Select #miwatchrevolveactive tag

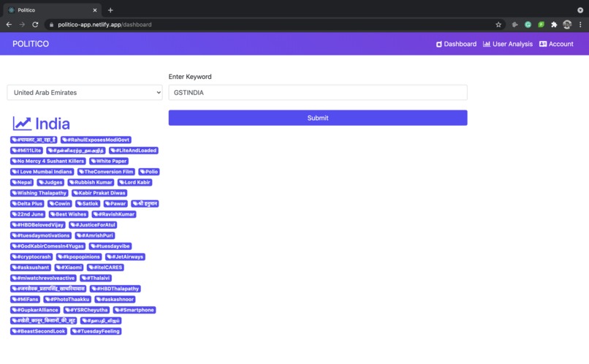tap(43, 278)
